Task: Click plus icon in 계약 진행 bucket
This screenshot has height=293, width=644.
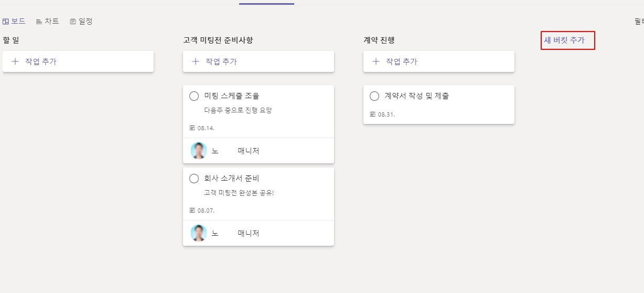Action: 376,61
